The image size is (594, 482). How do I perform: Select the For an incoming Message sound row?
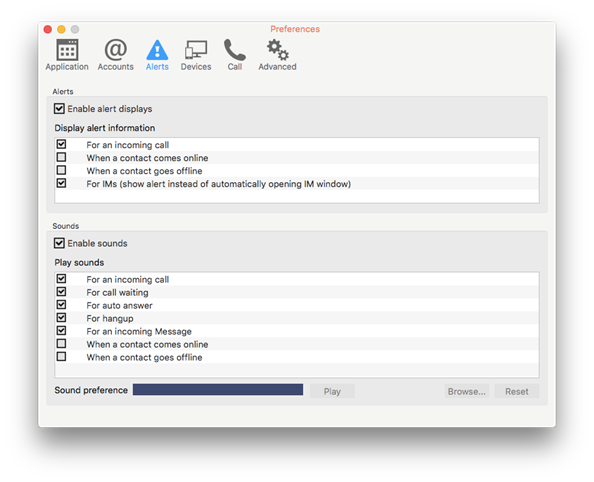click(x=297, y=331)
